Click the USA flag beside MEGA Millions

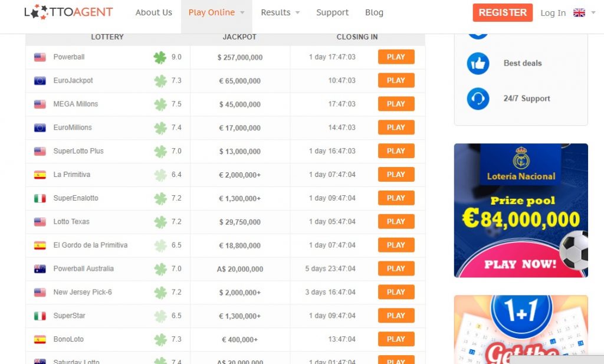(x=40, y=104)
